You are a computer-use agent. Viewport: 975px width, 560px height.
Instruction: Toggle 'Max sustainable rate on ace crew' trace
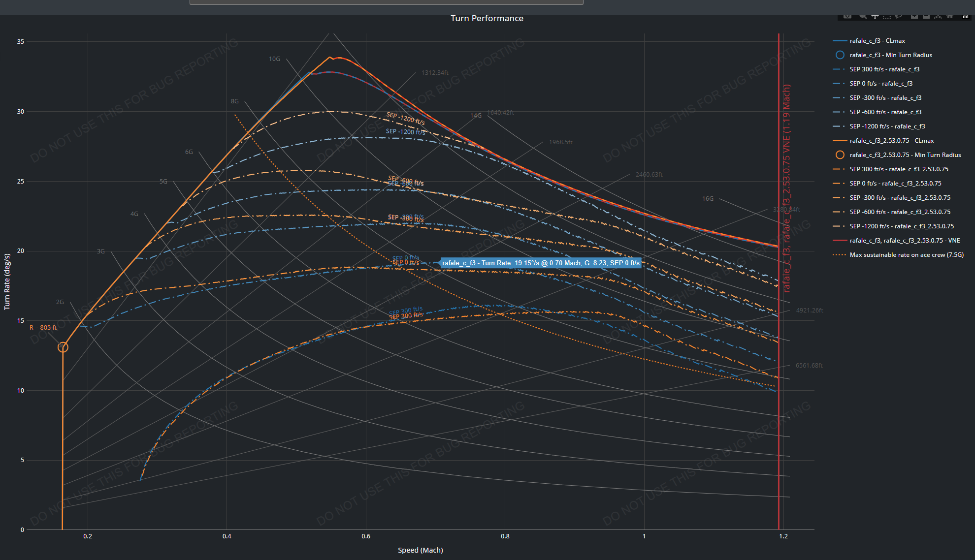[906, 255]
